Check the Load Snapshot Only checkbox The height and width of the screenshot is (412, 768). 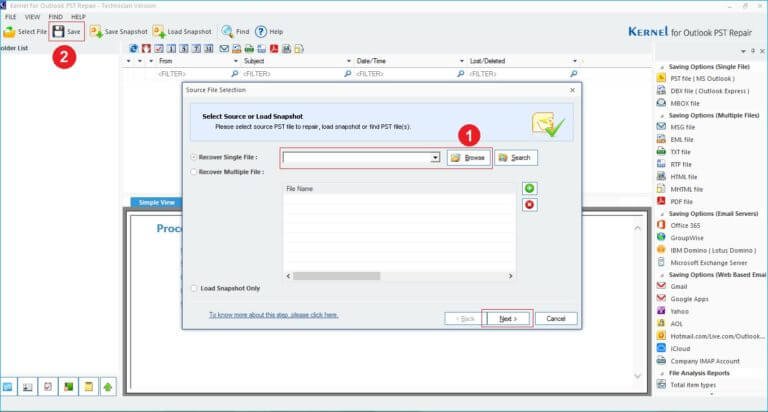coord(194,289)
